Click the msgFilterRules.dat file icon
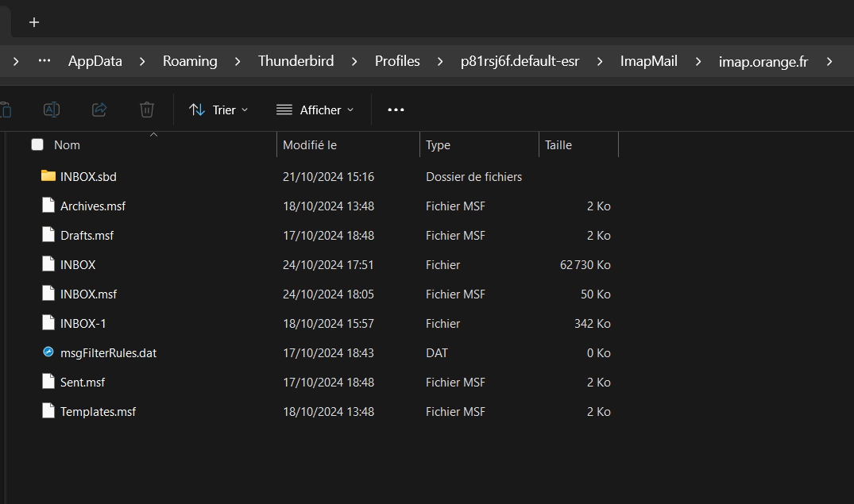This screenshot has width=854, height=504. click(48, 352)
